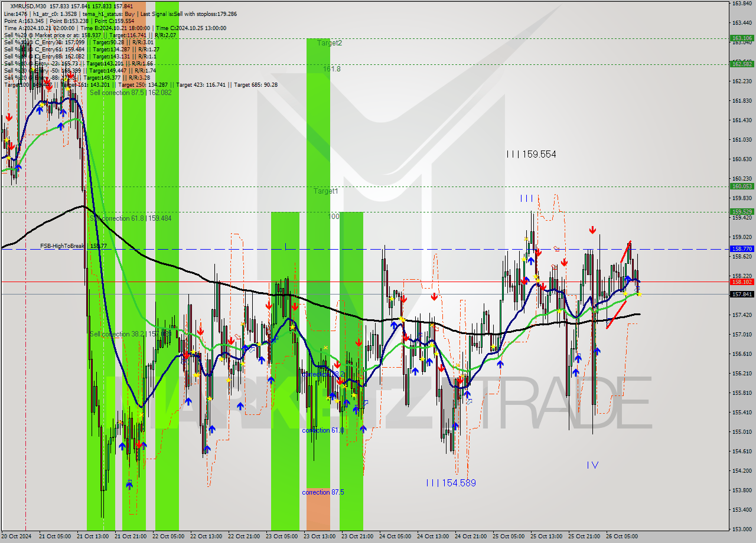Click the green 160.053 price tag
The height and width of the screenshot is (543, 756).
(x=742, y=186)
